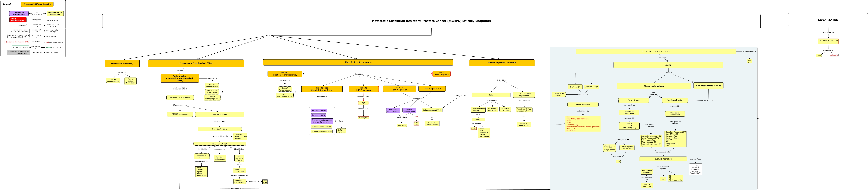Viewport: 868px width, 190px height.
Task: Click the red Safety related concepts box
Action: click(18, 20)
